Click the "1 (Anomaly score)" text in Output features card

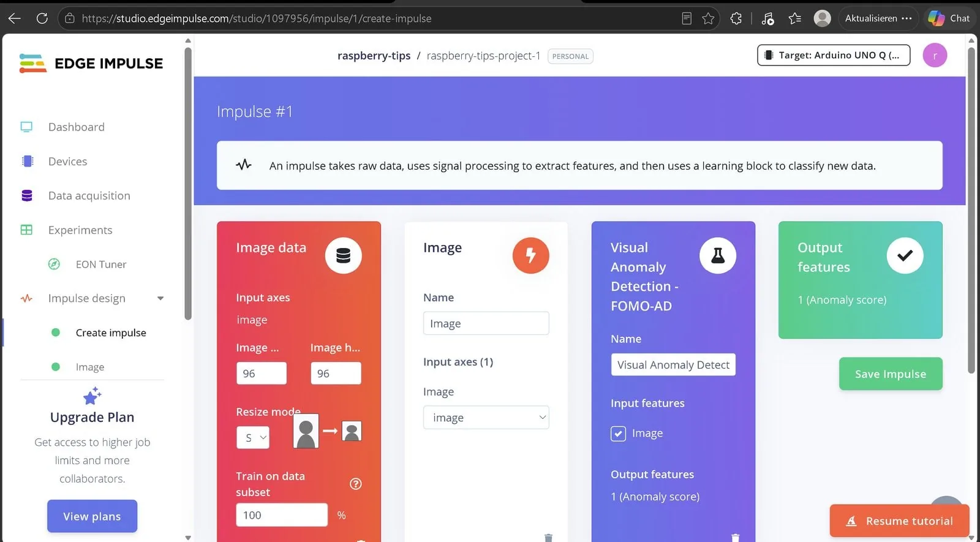click(x=842, y=300)
